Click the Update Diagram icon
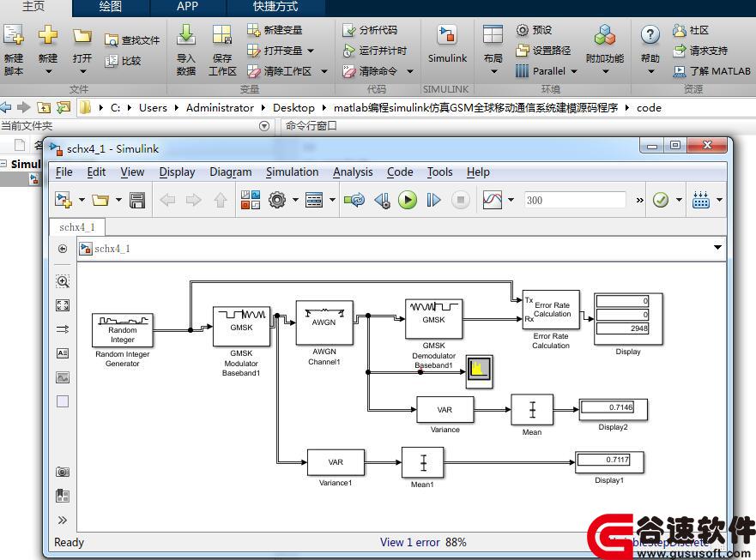This screenshot has height=560, width=756. click(x=354, y=200)
